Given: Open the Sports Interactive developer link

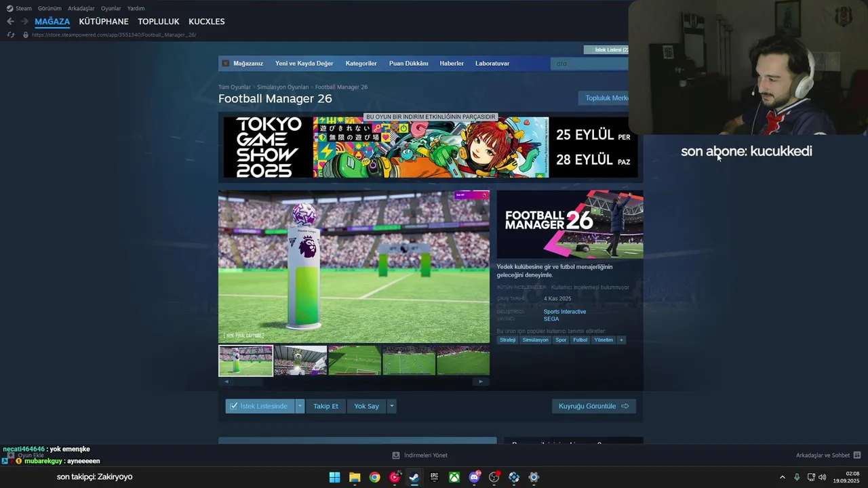Looking at the screenshot, I should coord(565,312).
